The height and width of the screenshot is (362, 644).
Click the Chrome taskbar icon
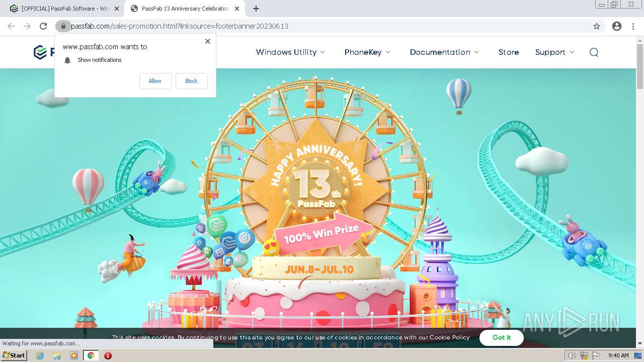tap(91, 355)
